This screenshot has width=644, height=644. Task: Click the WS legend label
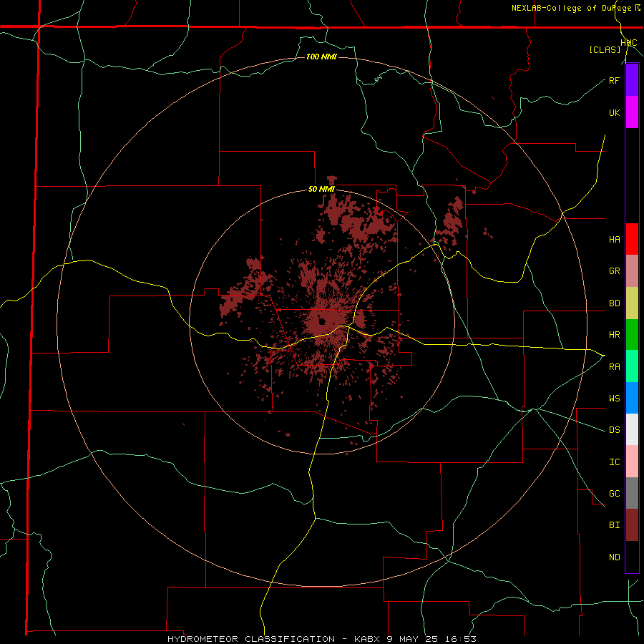614,399
